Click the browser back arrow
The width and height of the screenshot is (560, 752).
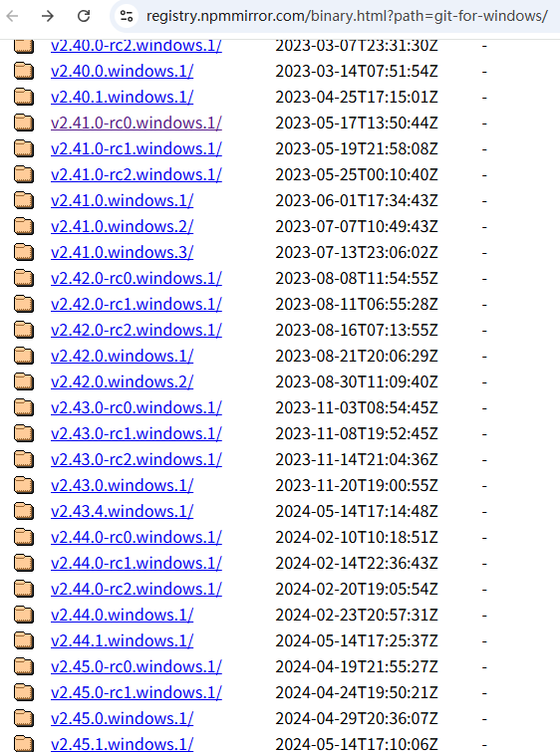[x=13, y=16]
